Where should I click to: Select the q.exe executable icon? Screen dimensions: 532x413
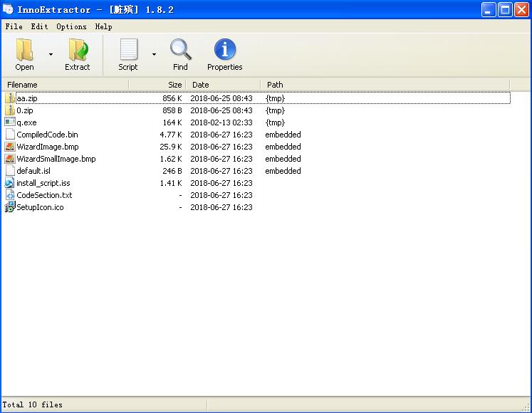coord(9,122)
